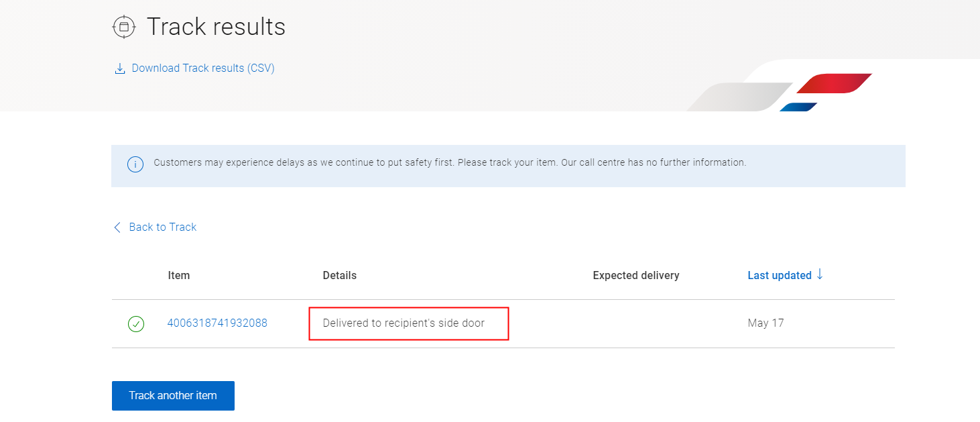
Task: Click the sort arrow beside Last updated
Action: coord(820,274)
